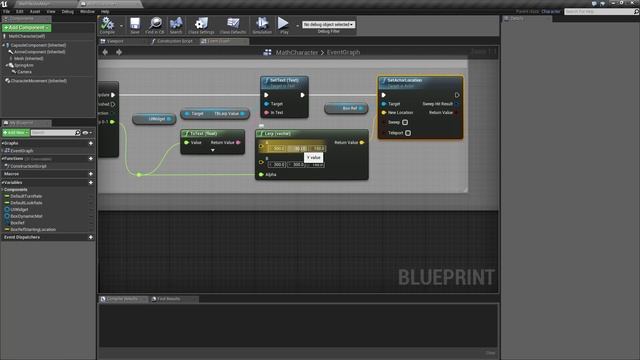Add a new function with plus icon
Screen dimensions: 640x360
pos(91,158)
